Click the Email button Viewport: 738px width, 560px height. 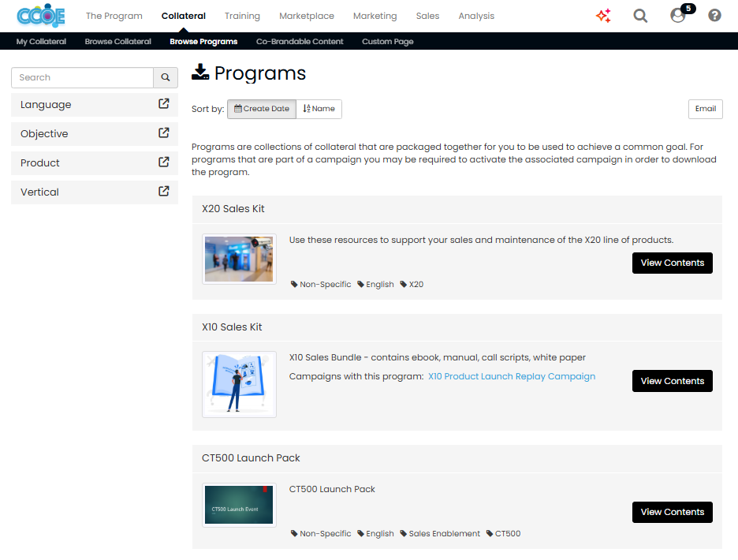pyautogui.click(x=705, y=109)
